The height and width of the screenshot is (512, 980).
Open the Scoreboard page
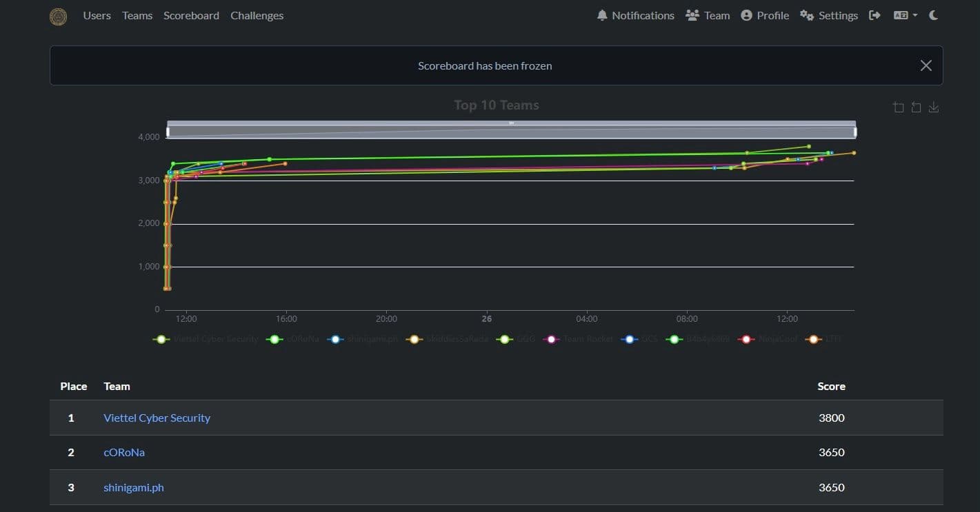[x=191, y=15]
